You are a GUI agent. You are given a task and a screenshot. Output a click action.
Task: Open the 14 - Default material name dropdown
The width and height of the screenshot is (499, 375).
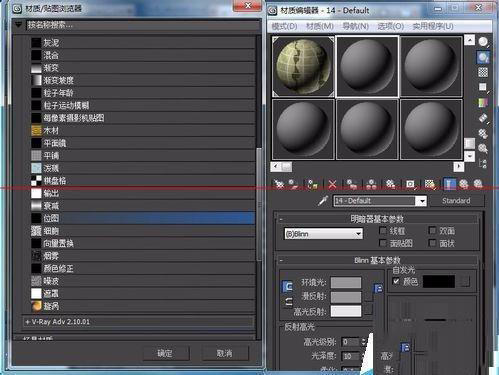(x=422, y=201)
